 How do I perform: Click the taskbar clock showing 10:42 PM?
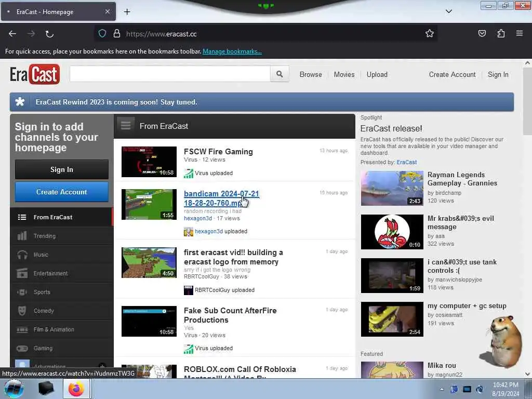[x=505, y=389]
